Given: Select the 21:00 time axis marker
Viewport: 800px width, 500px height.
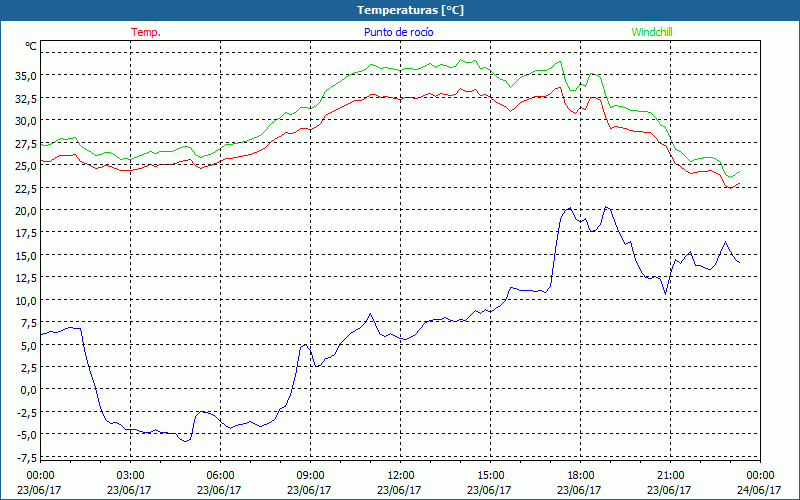Looking at the screenshot, I should point(670,475).
